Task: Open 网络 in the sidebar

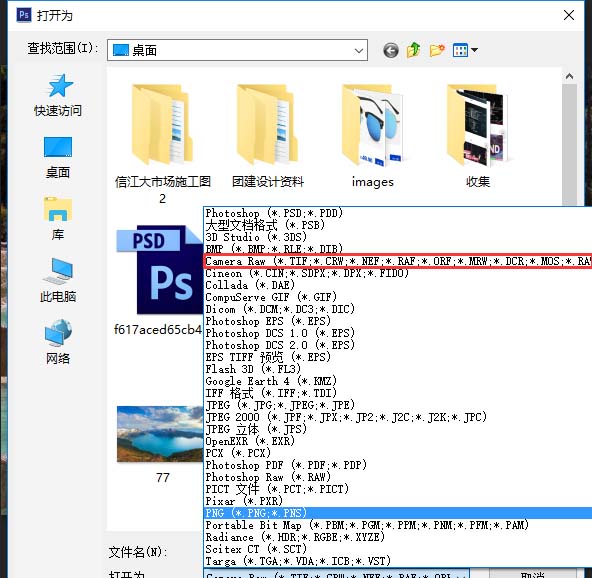Action: pos(58,342)
